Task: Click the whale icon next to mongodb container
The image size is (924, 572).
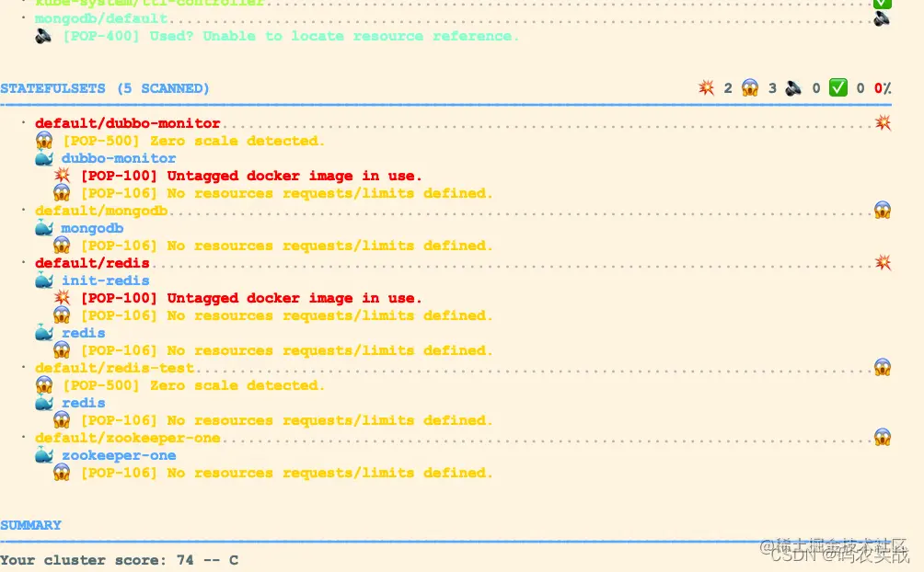Action: pos(44,228)
